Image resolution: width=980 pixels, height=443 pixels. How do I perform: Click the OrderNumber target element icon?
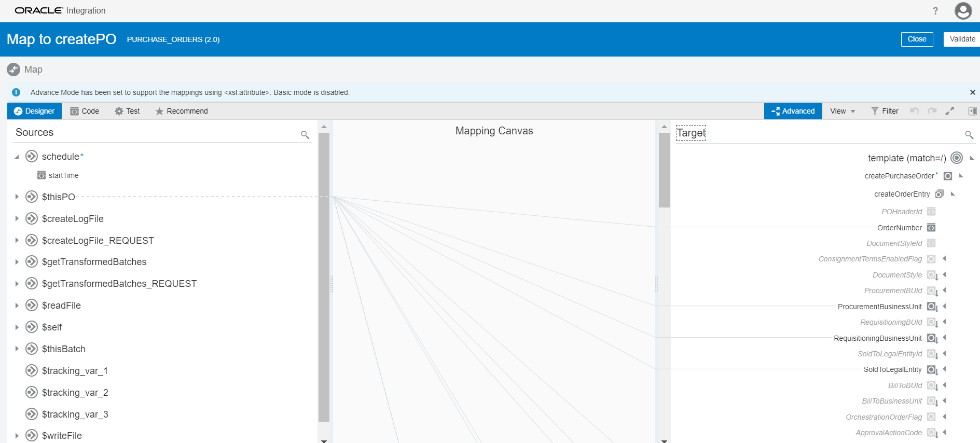pos(931,228)
